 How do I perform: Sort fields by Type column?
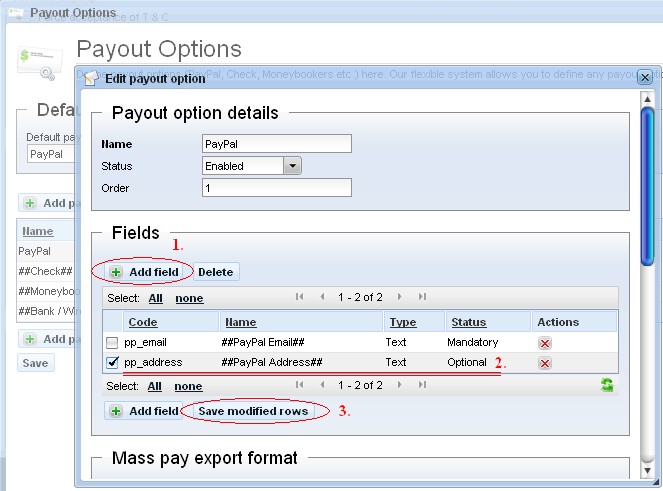403,322
